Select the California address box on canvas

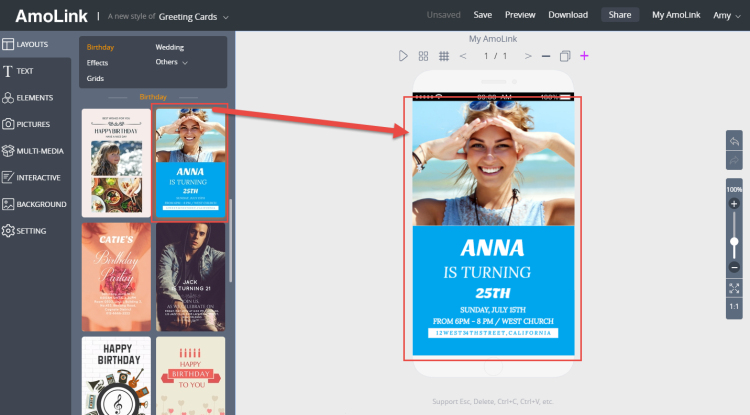[493, 333]
